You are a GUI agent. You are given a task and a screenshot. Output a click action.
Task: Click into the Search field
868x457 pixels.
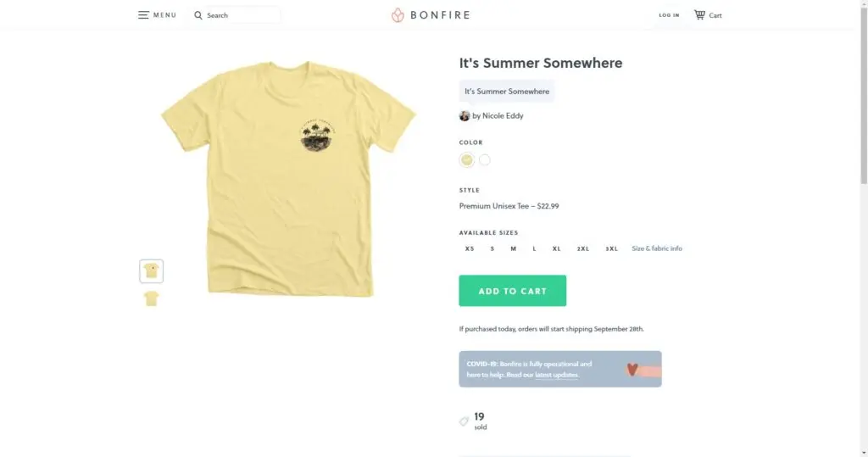tap(242, 15)
